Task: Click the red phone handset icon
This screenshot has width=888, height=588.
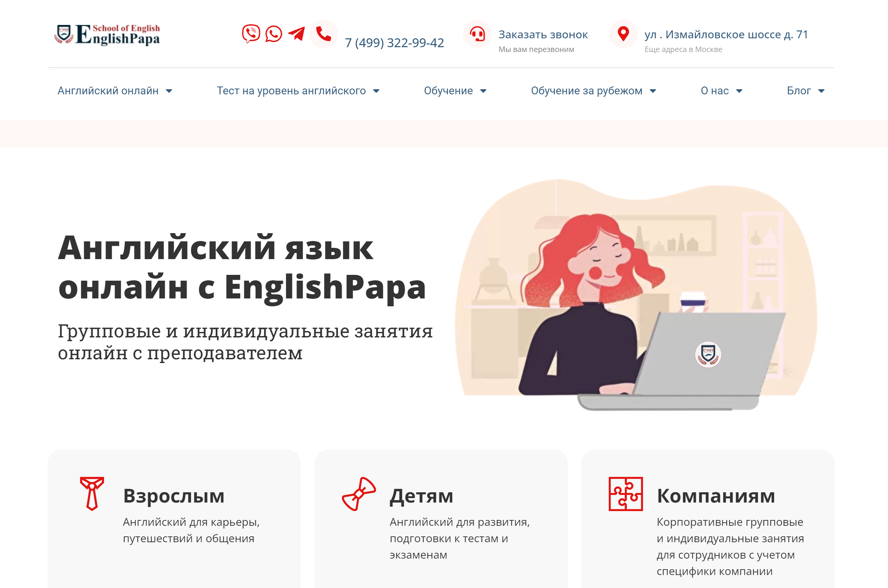Action: [x=323, y=34]
